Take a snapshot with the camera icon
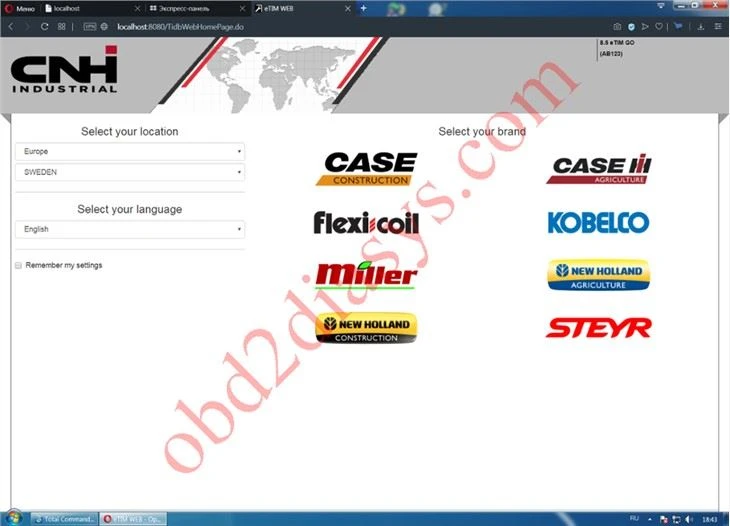This screenshot has width=730, height=526. [617, 27]
